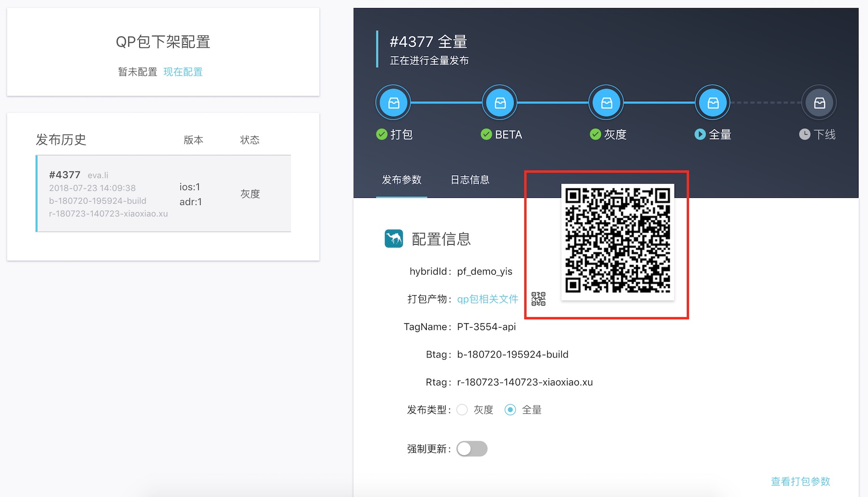Click the 灰度 stage circle icon
Image resolution: width=868 pixels, height=497 pixels.
click(x=607, y=103)
